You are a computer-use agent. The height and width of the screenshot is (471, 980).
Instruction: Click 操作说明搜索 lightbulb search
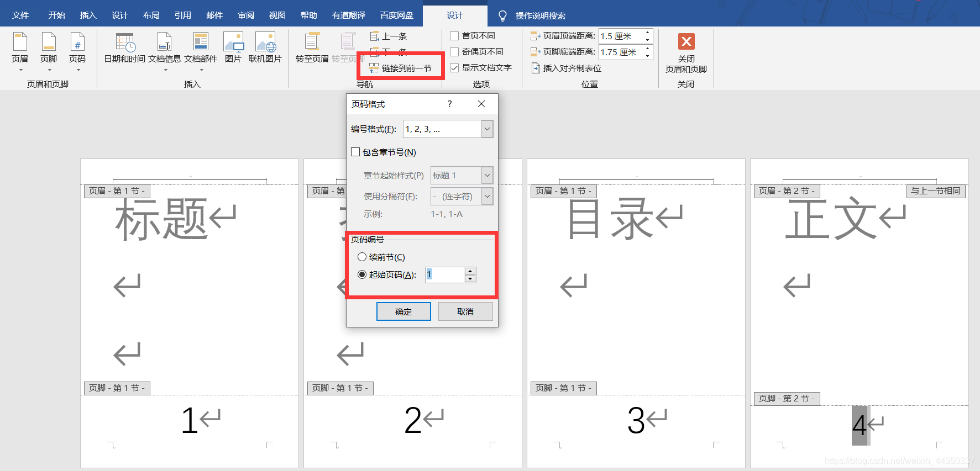[532, 15]
